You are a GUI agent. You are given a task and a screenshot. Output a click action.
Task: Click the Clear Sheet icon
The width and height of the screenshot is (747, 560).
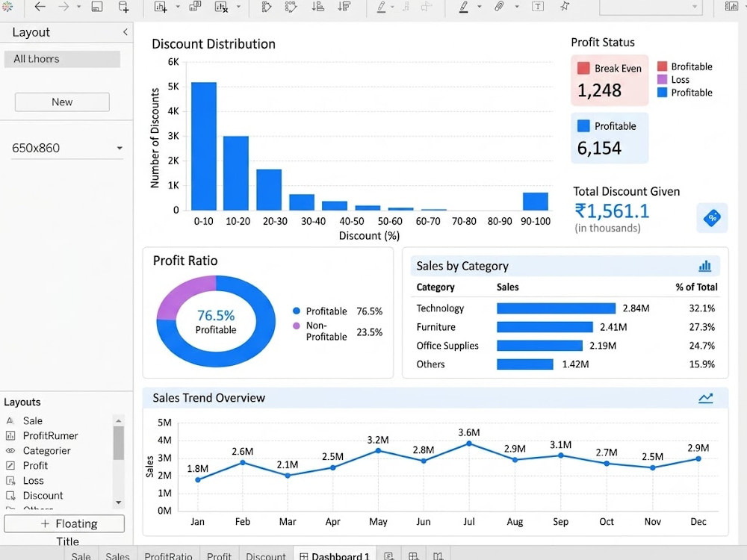pyautogui.click(x=221, y=7)
